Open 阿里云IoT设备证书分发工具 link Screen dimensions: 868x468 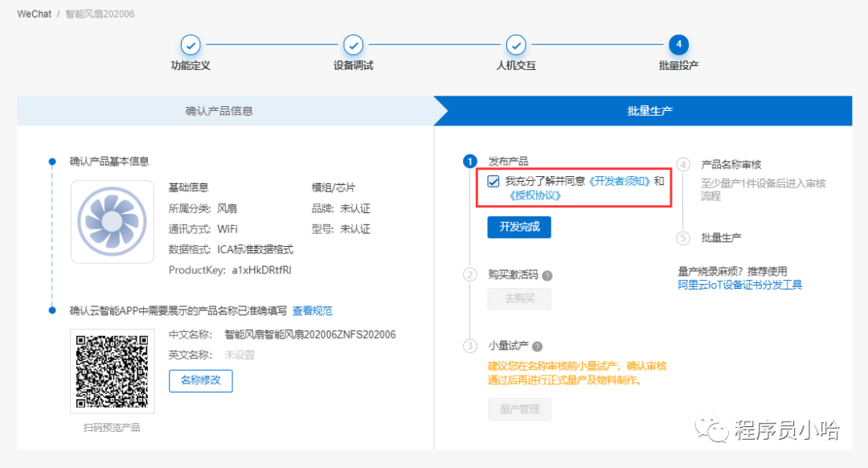pos(739,285)
